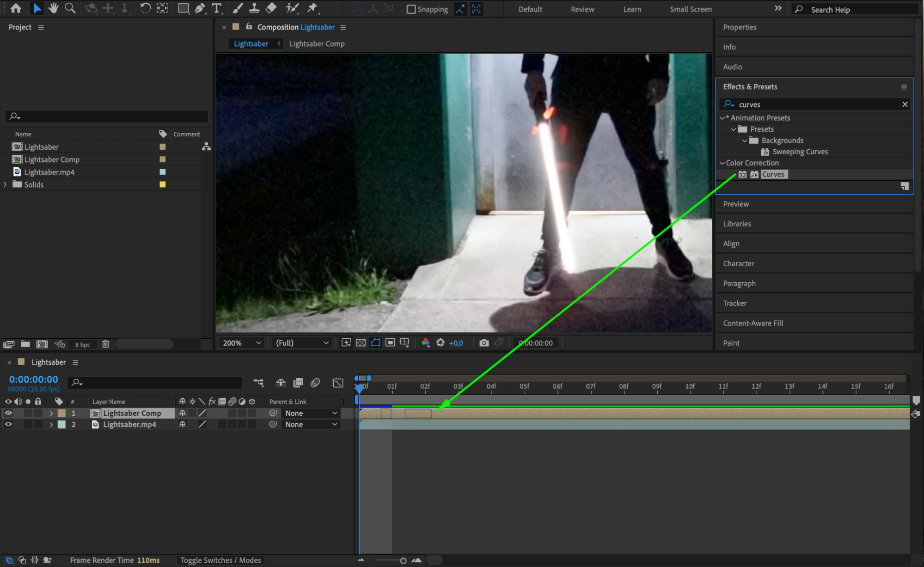The height and width of the screenshot is (567, 924).
Task: Click the Take Snapshot camera icon
Action: (483, 343)
